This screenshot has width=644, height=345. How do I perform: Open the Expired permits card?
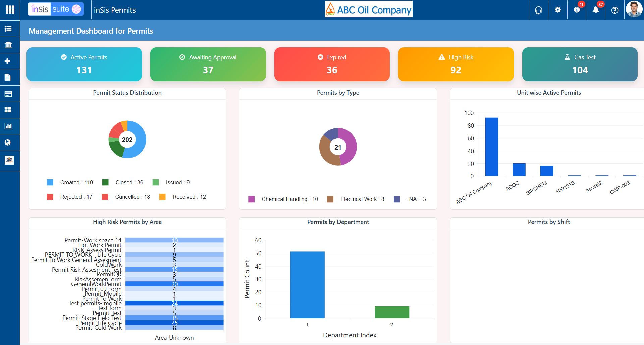tap(332, 64)
